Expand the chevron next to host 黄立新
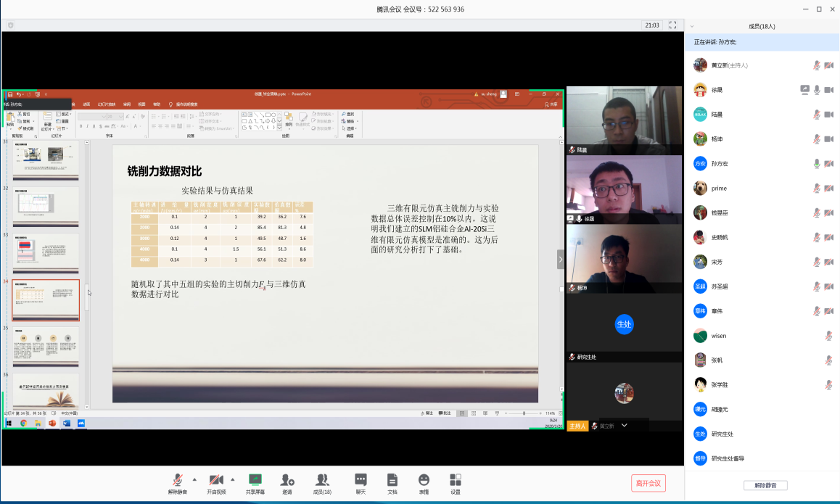 (x=624, y=426)
